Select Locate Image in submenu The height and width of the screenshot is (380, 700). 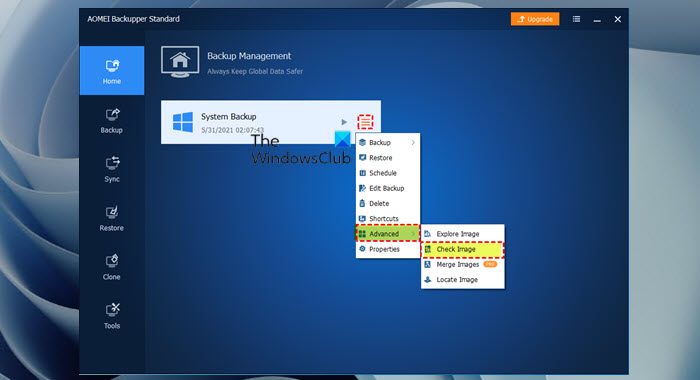point(462,280)
